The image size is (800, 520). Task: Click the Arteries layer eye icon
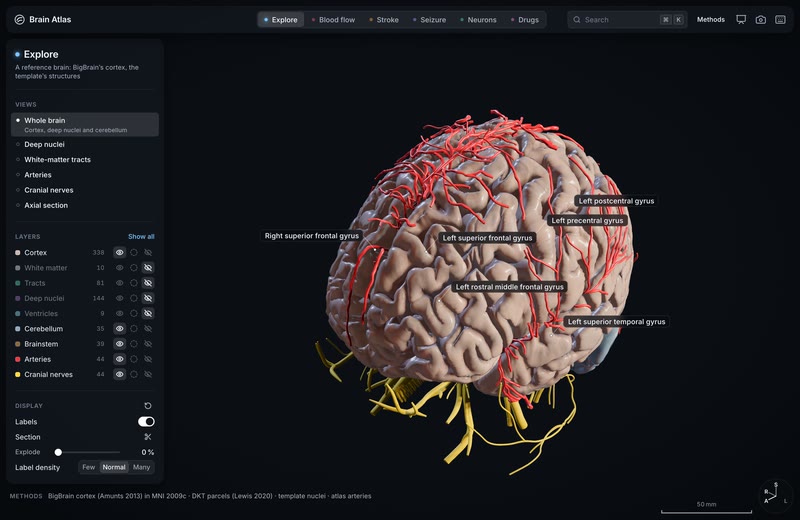click(119, 359)
